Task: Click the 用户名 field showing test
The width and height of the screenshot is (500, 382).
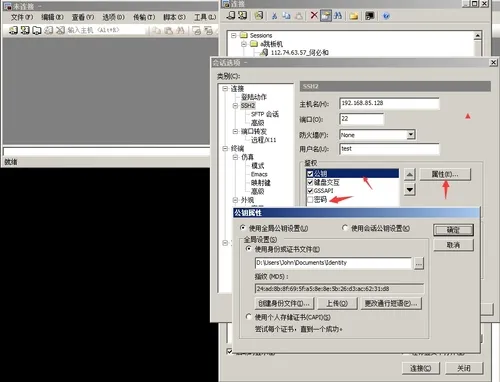Action: click(x=389, y=149)
